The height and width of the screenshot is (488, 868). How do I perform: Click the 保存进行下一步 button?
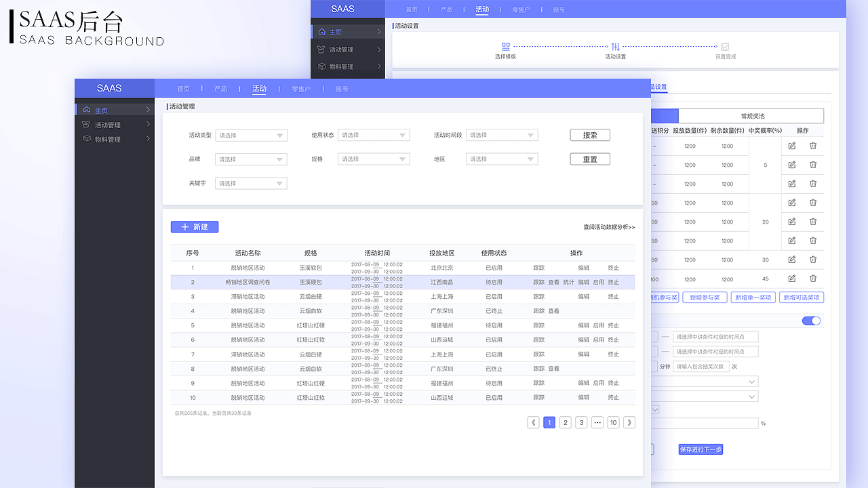click(x=701, y=449)
